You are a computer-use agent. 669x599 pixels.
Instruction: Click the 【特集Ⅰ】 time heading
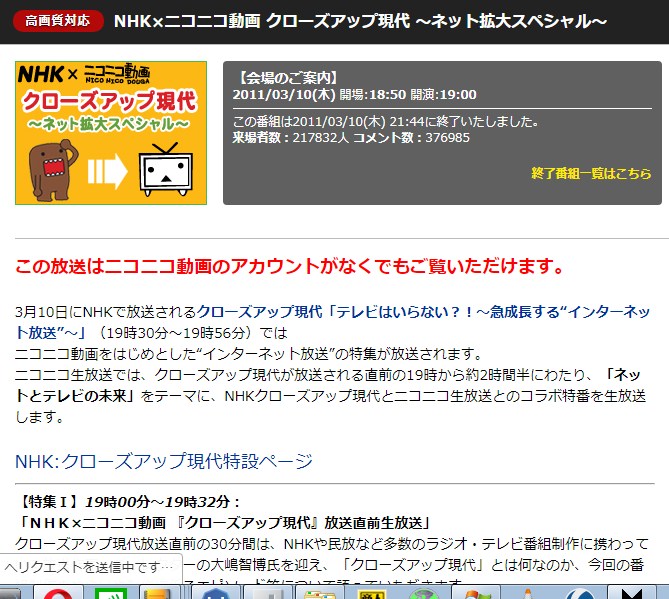[129, 501]
